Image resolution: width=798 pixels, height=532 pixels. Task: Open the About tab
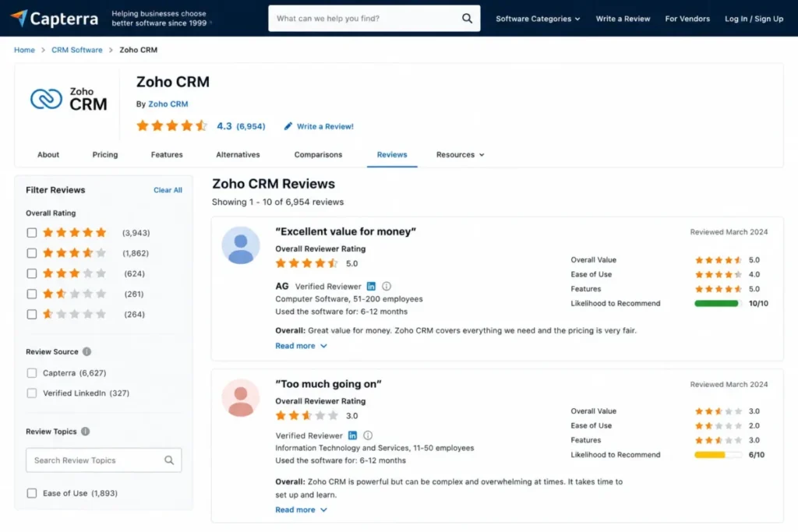click(48, 155)
